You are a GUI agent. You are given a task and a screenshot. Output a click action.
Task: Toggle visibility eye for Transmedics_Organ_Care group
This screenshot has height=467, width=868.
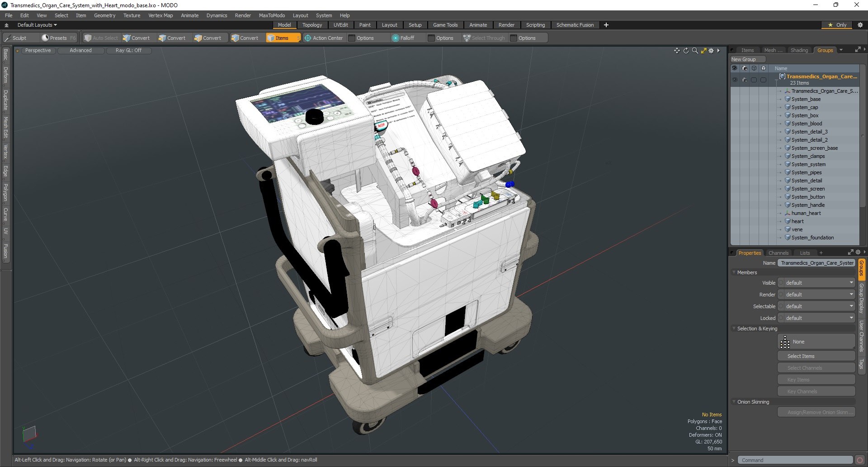735,80
